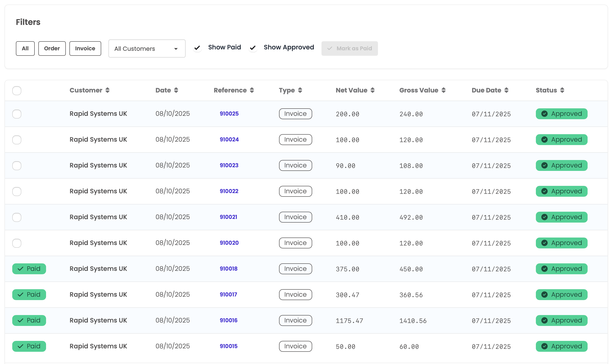Image resolution: width=613 pixels, height=364 pixels.
Task: Toggle Show Approved checkbox
Action: pyautogui.click(x=253, y=48)
